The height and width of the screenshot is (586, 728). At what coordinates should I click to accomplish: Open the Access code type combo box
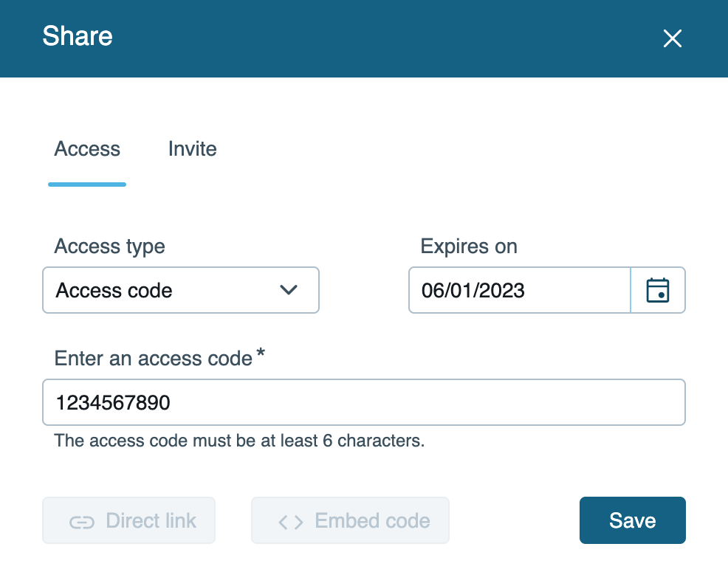pyautogui.click(x=181, y=290)
